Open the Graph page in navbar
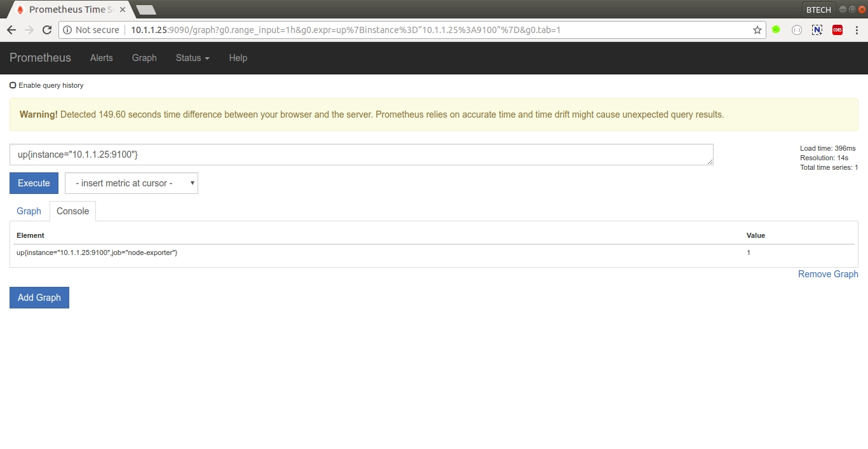 point(144,58)
